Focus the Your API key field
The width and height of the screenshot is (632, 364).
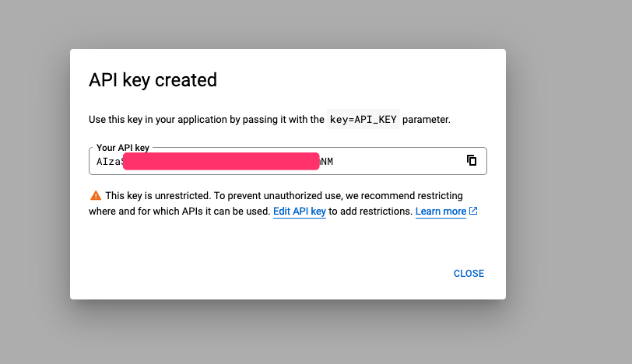pos(389,161)
